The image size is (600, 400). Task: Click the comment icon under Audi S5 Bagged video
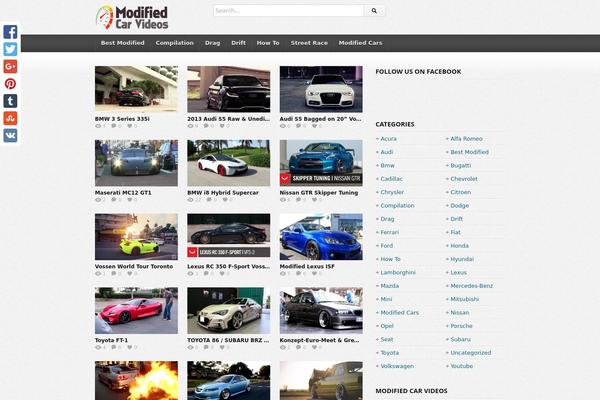pyautogui.click(x=298, y=126)
